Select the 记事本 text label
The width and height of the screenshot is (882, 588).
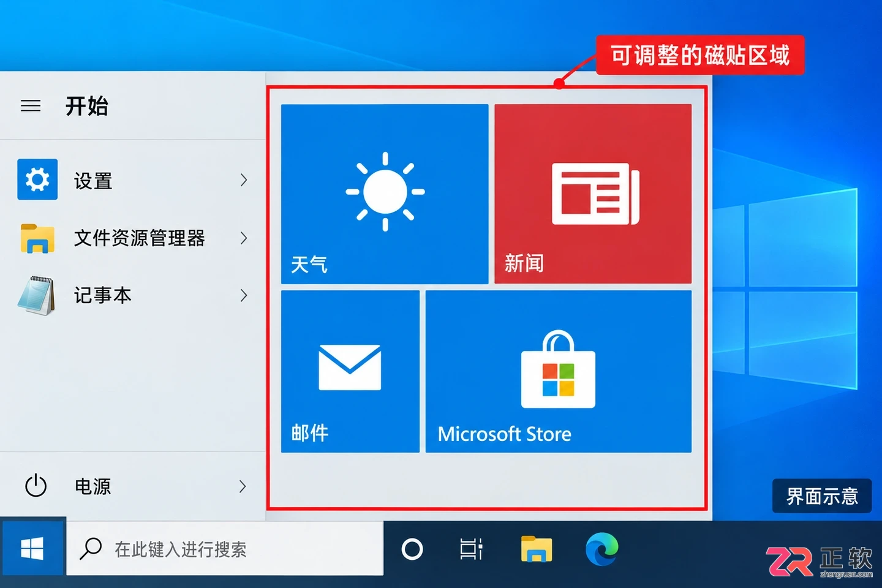pyautogui.click(x=103, y=296)
